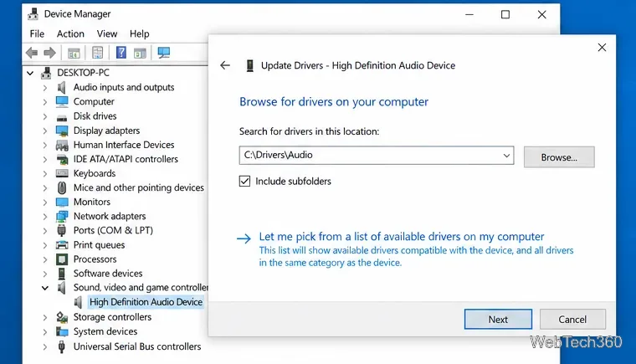Select the Disk drives tree label
636x364 pixels.
coord(95,116)
